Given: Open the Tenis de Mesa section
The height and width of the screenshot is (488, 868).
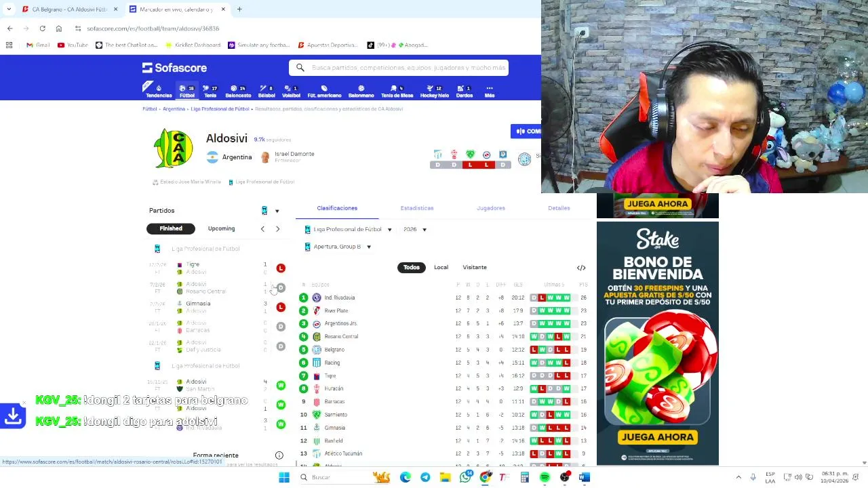Looking at the screenshot, I should point(397,91).
